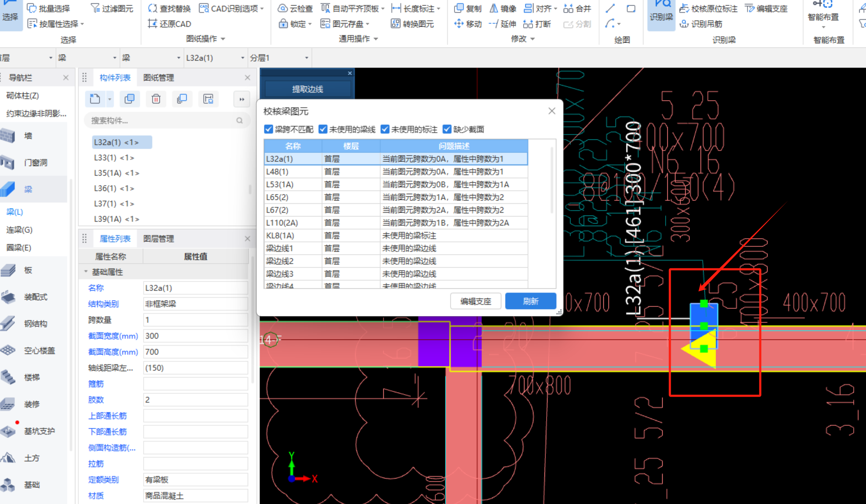Click 校核原位标注 check annotation tool
866x504 pixels.
point(708,9)
